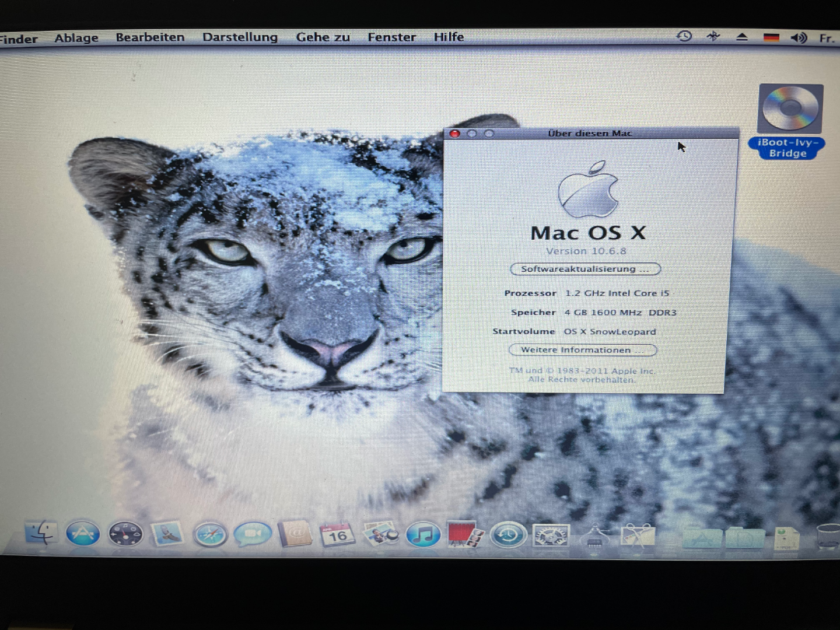
Task: Click the Mac OS X heading
Action: tap(588, 233)
